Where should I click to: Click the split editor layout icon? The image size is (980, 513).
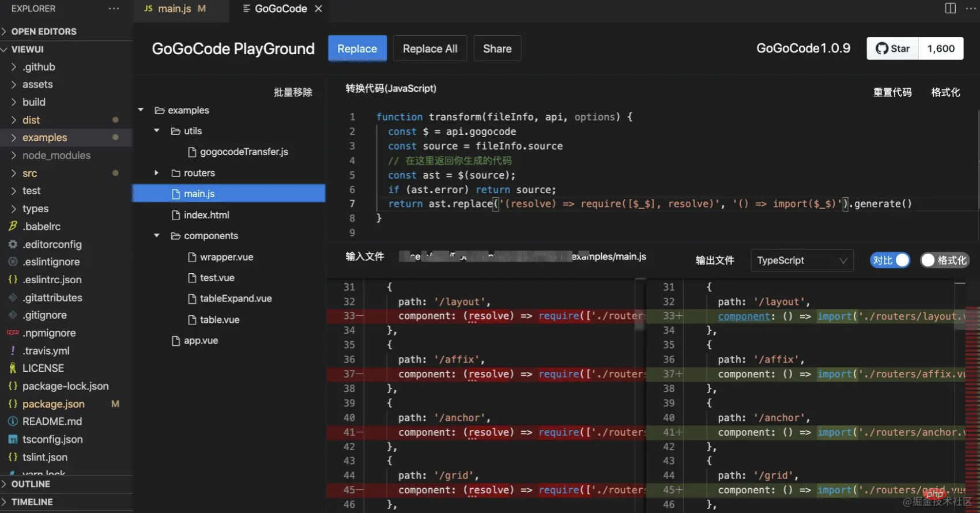pos(950,8)
